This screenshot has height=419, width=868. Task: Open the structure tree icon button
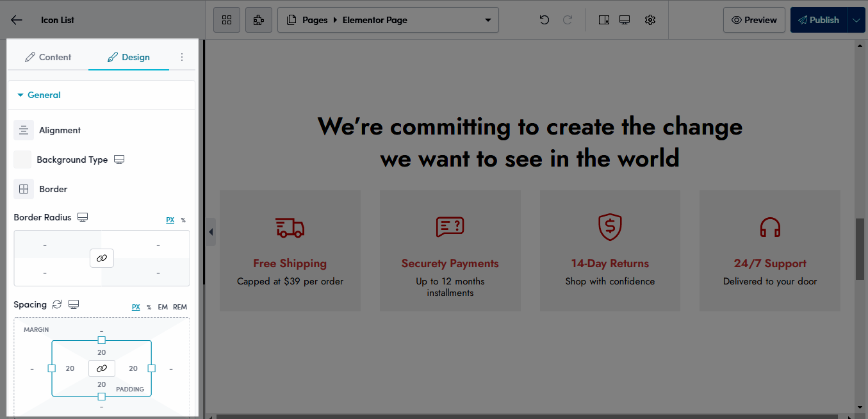(x=259, y=20)
